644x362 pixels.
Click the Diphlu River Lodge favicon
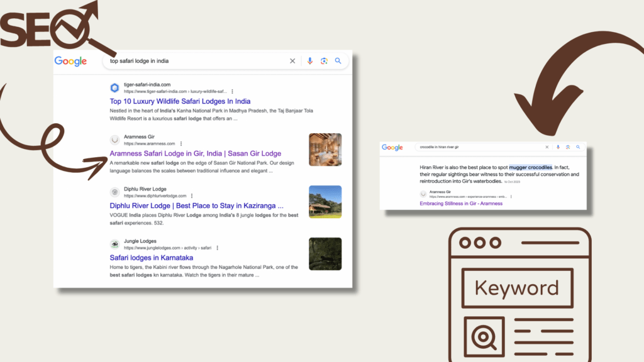[x=114, y=192]
